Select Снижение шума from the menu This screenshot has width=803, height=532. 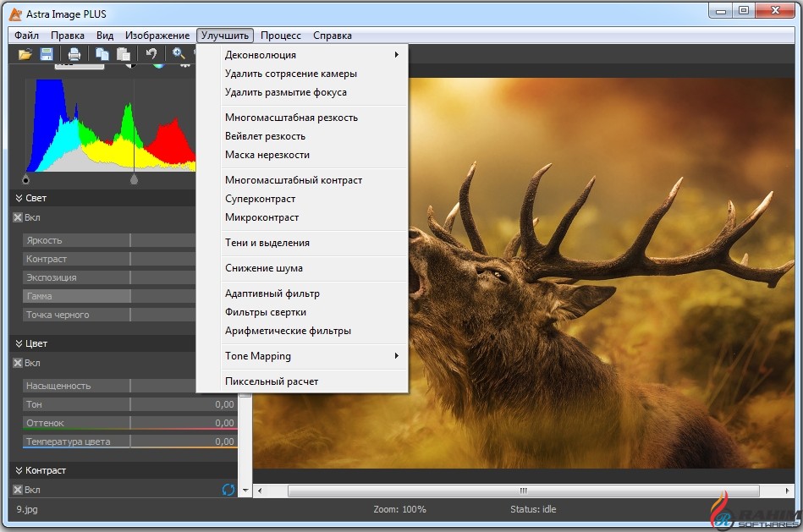point(263,268)
